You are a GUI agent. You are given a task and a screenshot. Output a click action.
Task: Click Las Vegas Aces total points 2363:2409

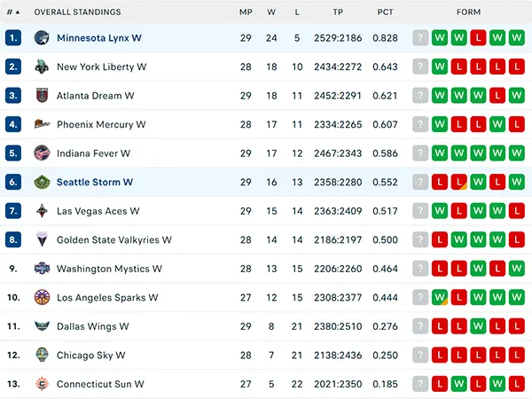(x=338, y=211)
